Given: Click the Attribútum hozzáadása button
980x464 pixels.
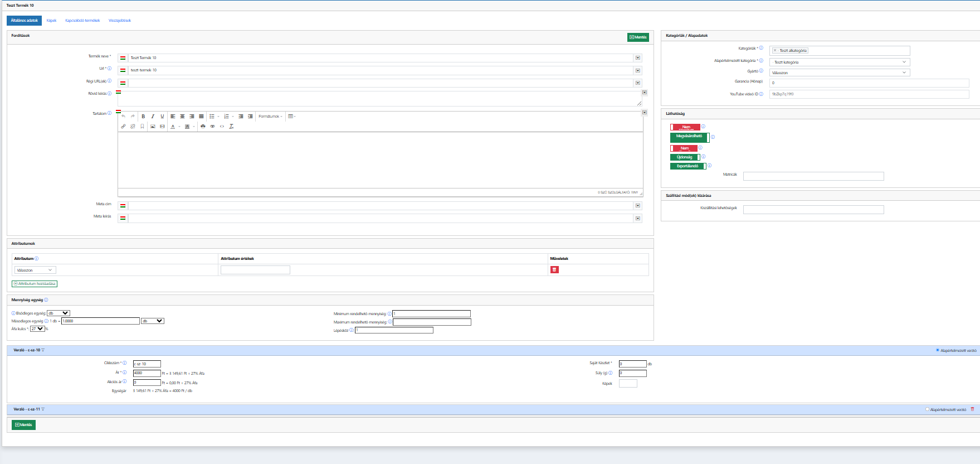Looking at the screenshot, I should point(35,284).
